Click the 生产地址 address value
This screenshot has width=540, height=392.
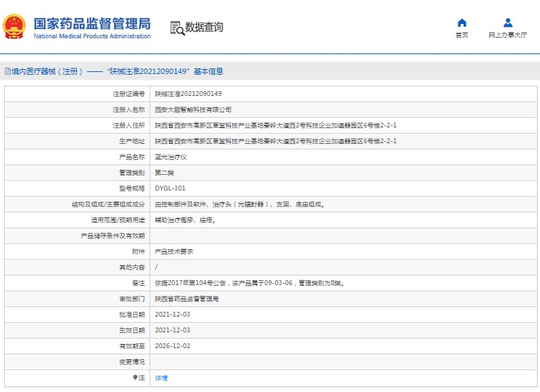(276, 141)
